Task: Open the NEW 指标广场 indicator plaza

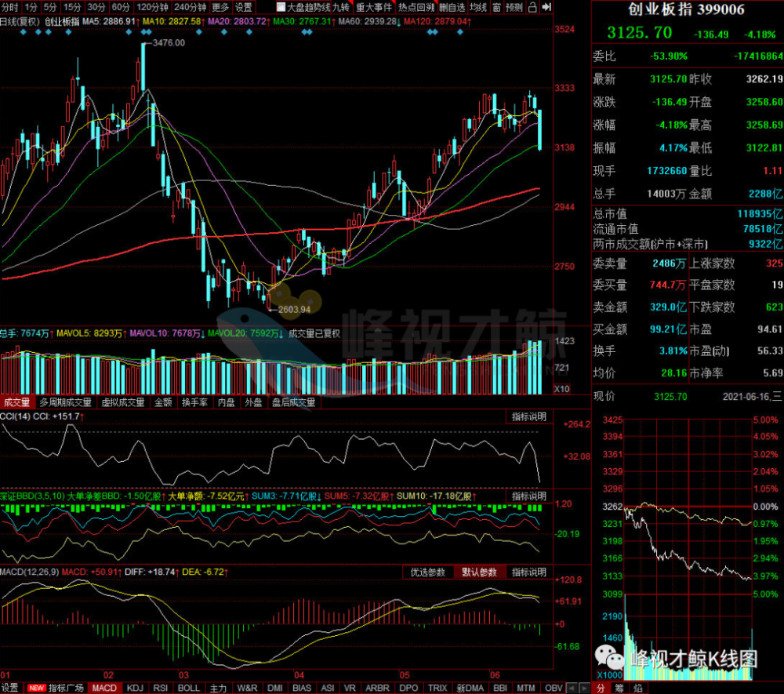Action: point(56,688)
